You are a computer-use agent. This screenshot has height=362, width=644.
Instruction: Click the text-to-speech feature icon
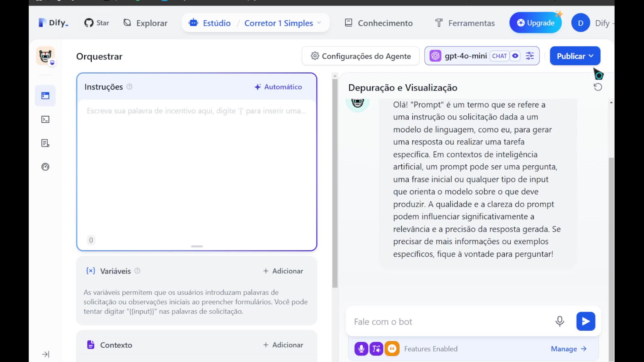(x=377, y=349)
